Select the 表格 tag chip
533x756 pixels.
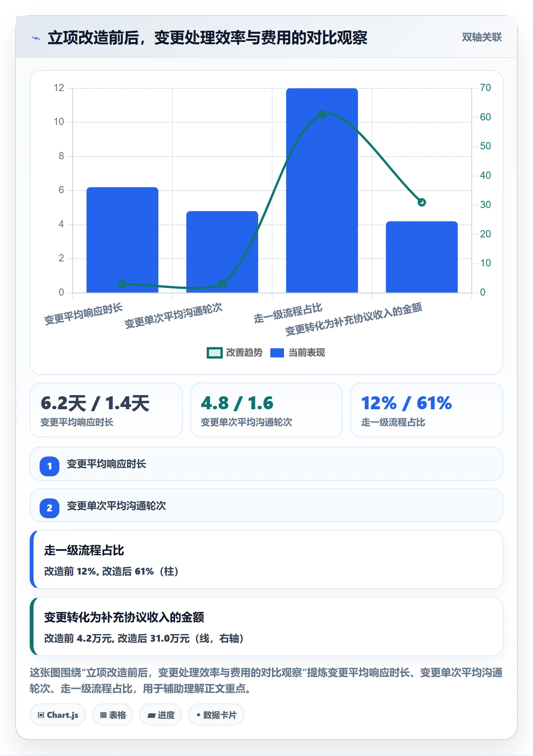(113, 715)
